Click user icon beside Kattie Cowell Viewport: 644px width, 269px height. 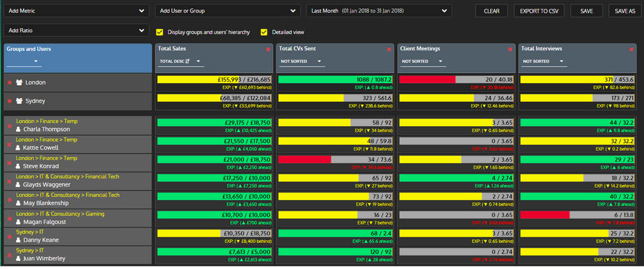pyautogui.click(x=18, y=148)
